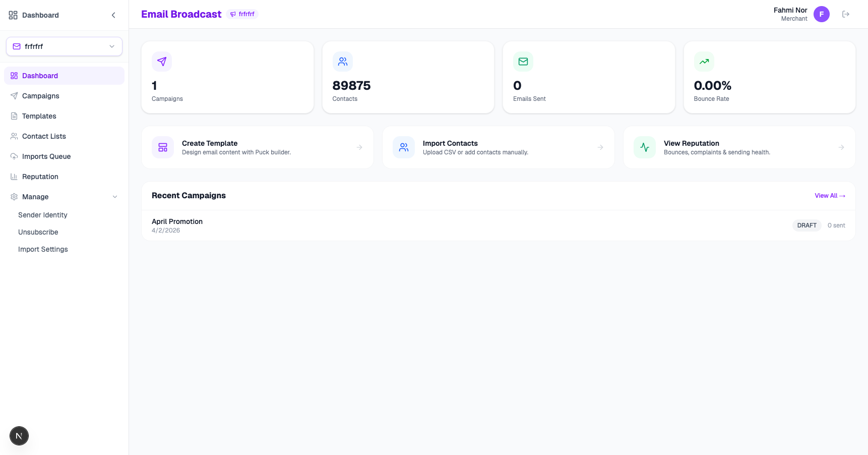Click the Fahmi Nor avatar circle
This screenshot has height=455, width=868.
822,14
